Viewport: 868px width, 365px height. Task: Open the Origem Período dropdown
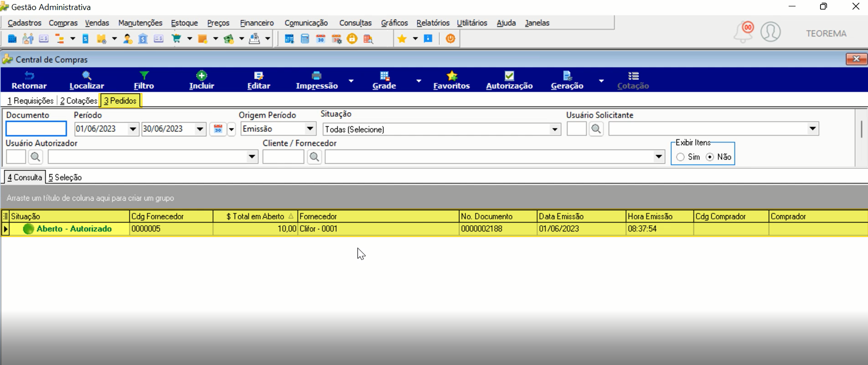[x=310, y=129]
